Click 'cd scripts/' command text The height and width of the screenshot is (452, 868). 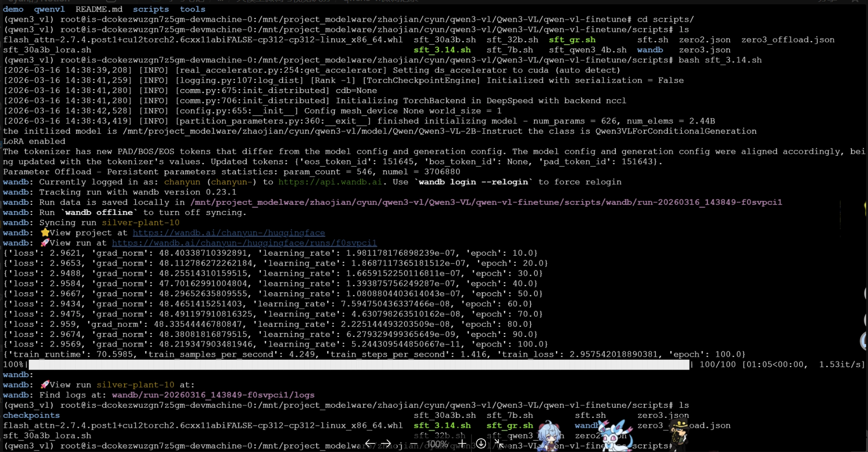(x=665, y=20)
